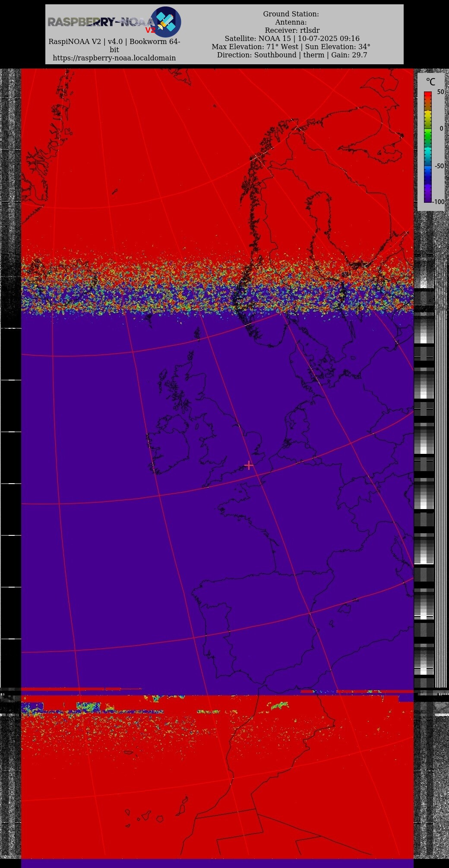449x868 pixels.
Task: Click the pink ground station crosshair marker
Action: tap(249, 465)
